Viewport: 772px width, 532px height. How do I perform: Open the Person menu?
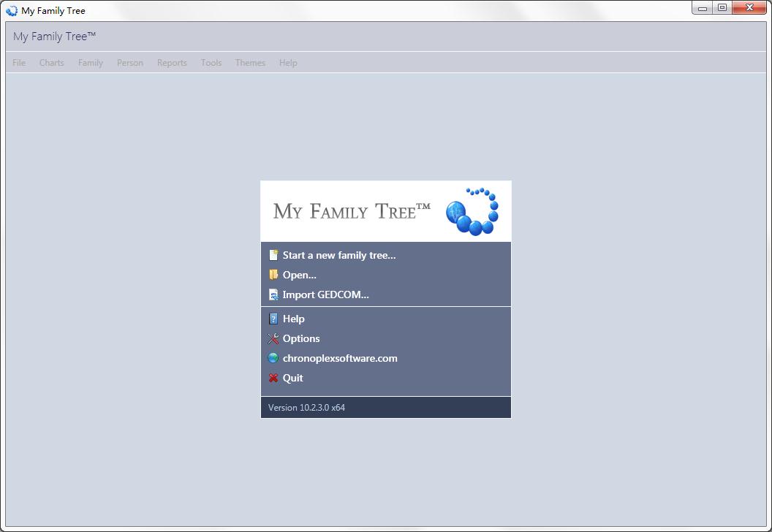pyautogui.click(x=130, y=63)
